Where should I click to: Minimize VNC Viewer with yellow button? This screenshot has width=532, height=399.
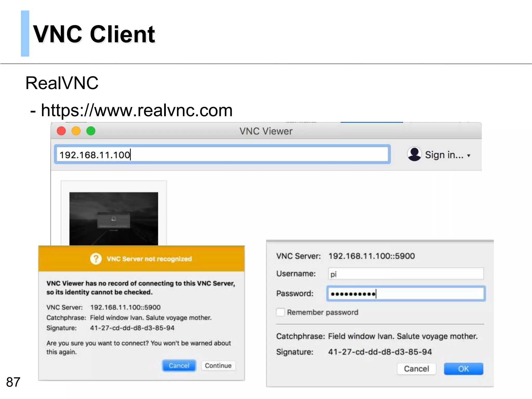click(x=76, y=131)
